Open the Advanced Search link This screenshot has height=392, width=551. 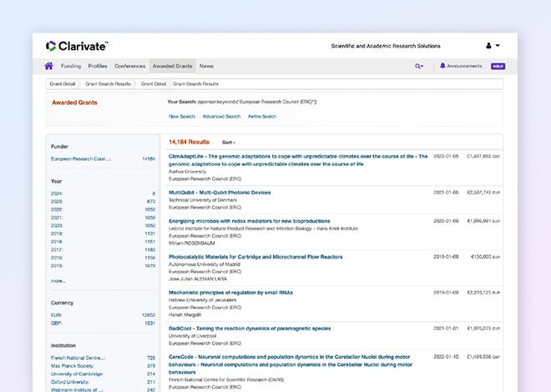(x=221, y=116)
